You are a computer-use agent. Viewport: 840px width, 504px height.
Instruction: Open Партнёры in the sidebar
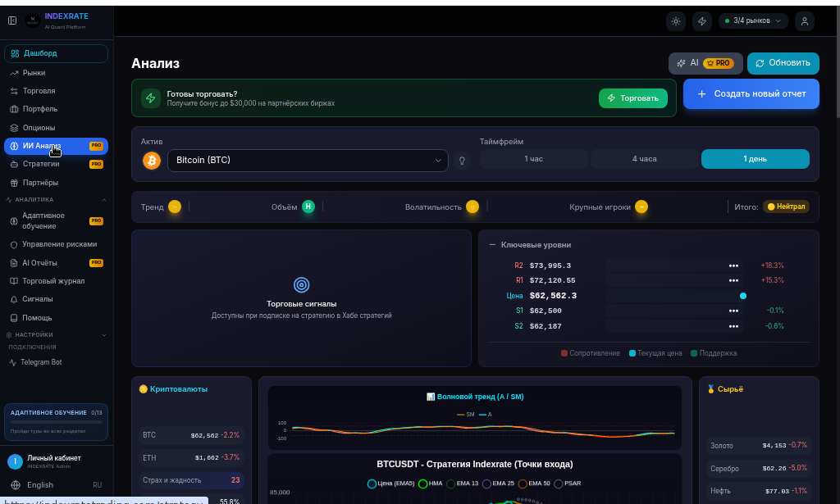point(57,183)
